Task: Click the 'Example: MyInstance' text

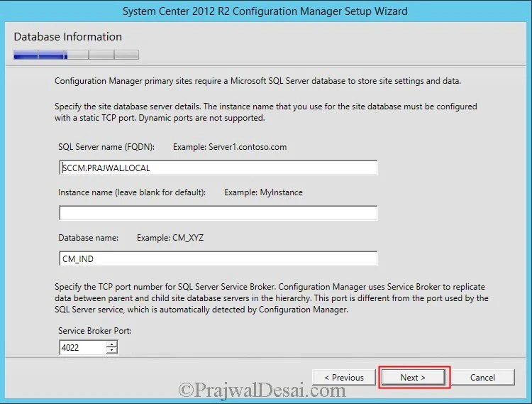Action: (263, 192)
